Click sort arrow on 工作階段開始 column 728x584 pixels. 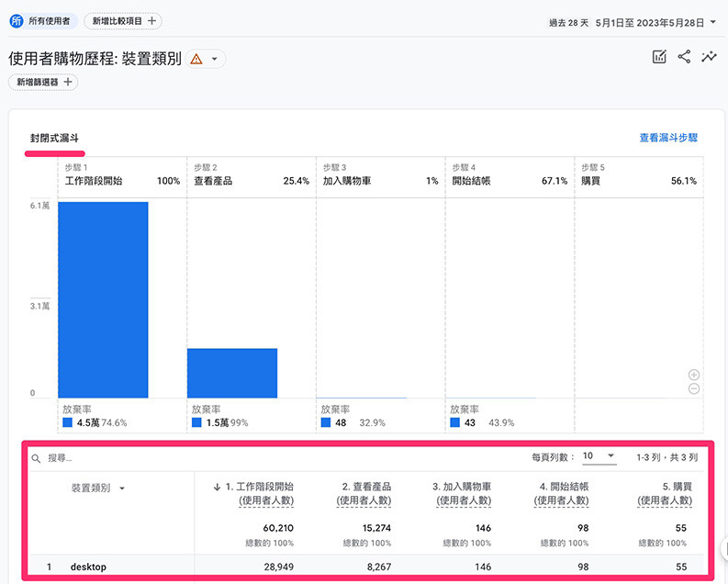tap(217, 487)
